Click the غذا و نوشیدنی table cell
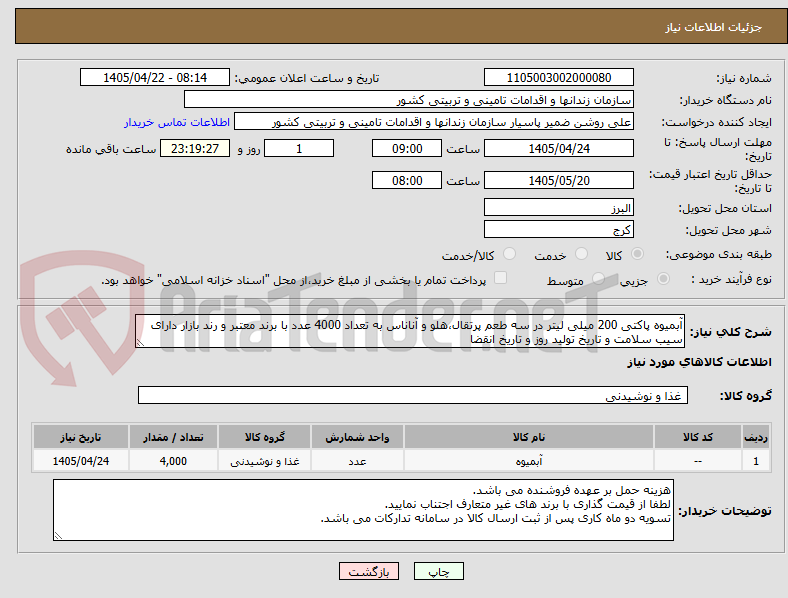 pos(265,460)
